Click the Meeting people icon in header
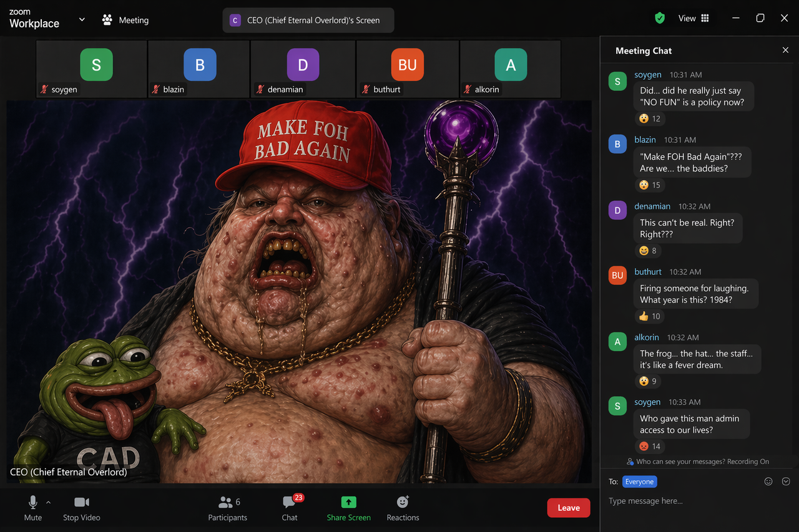 (x=107, y=20)
